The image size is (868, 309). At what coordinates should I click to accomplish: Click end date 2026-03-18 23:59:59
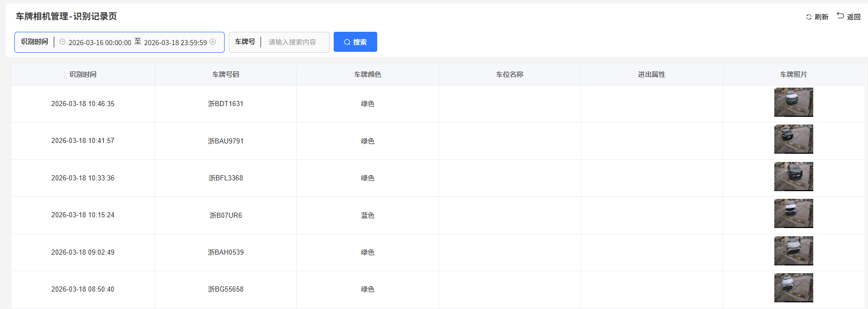176,43
